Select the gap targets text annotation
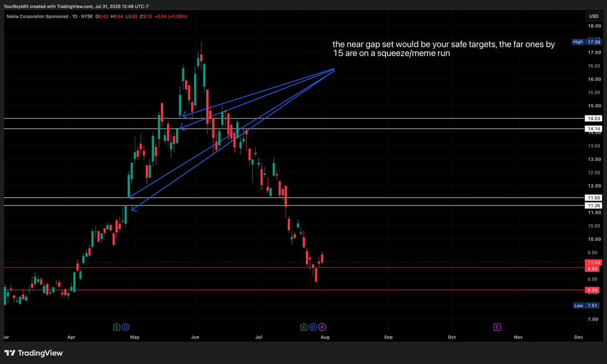 pyautogui.click(x=444, y=49)
